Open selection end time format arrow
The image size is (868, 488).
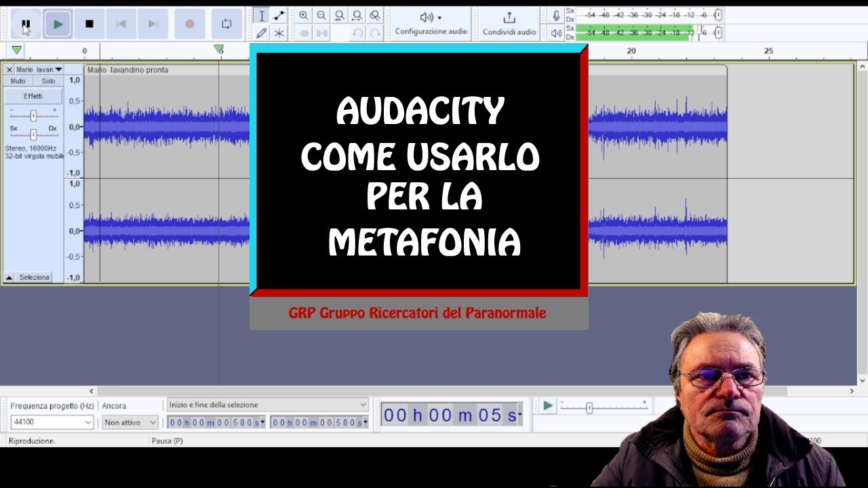pyautogui.click(x=366, y=422)
